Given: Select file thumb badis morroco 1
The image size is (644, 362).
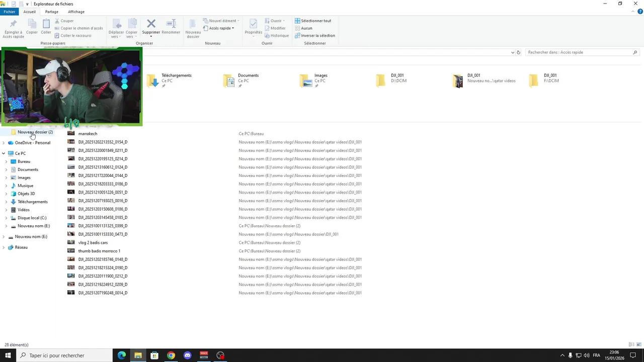Looking at the screenshot, I should [99, 251].
